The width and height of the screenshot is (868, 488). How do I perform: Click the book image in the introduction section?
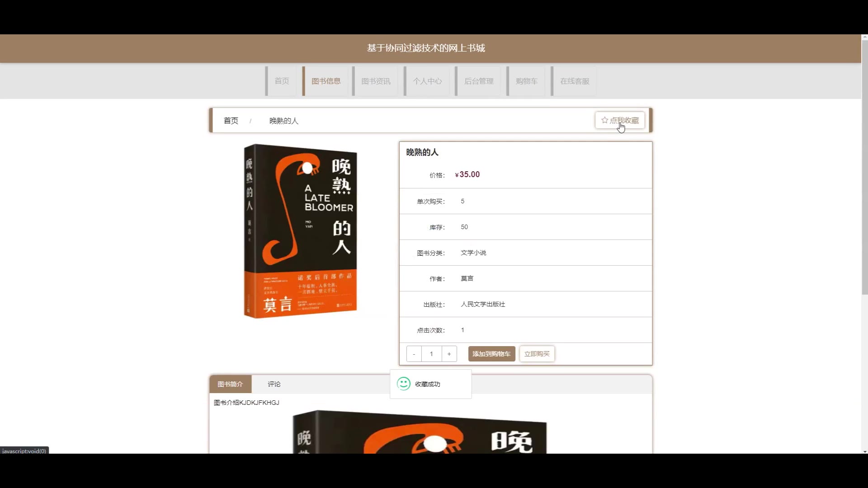[x=420, y=432]
